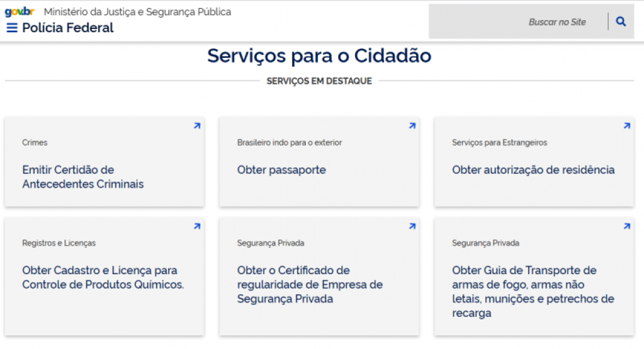Click arrow icon on Guia de Transporte card
Viewport: 644px width, 349px height.
[627, 226]
